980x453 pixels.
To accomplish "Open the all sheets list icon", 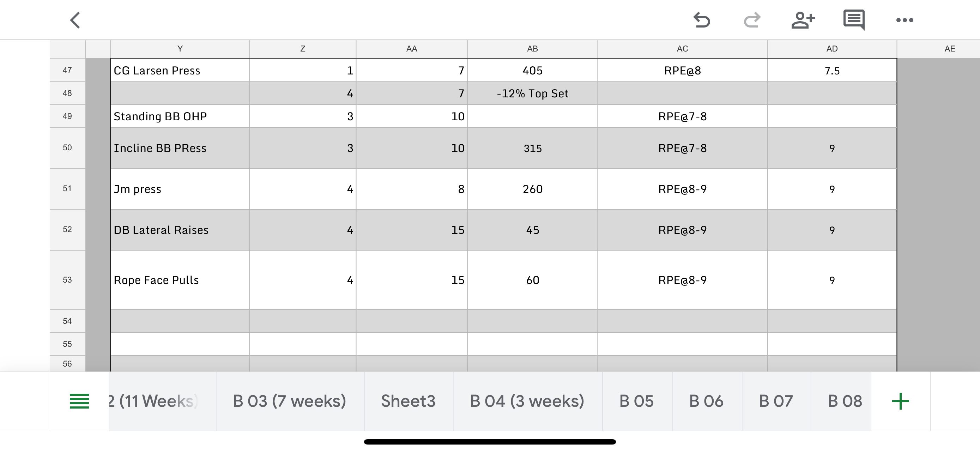I will 79,401.
